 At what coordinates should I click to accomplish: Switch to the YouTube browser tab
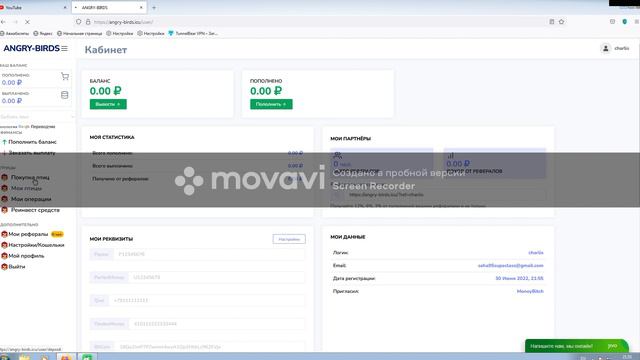33,7
